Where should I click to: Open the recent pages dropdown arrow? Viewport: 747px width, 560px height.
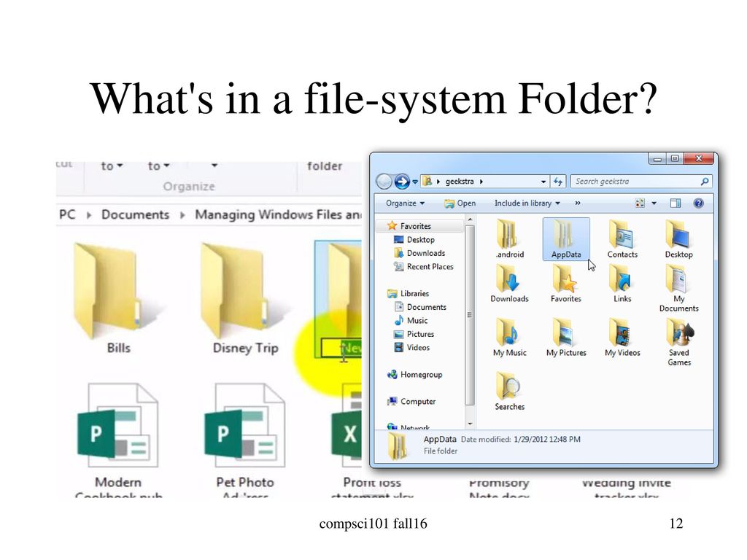tap(415, 182)
